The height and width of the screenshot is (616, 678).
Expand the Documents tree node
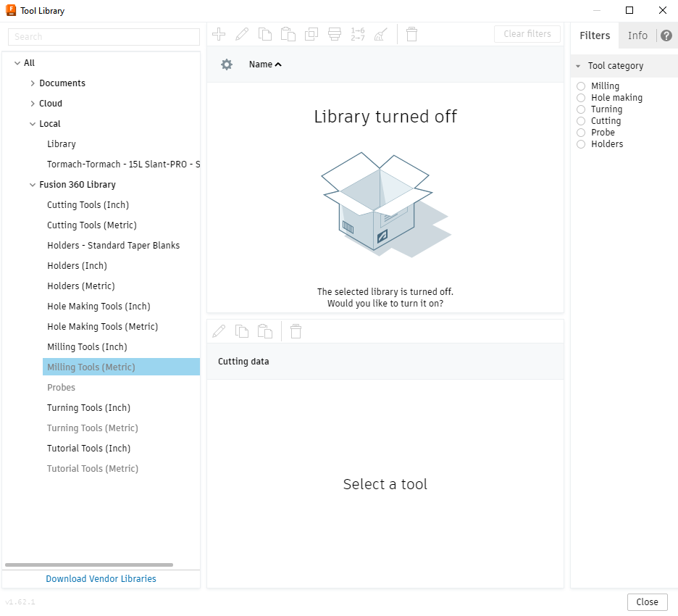[32, 83]
